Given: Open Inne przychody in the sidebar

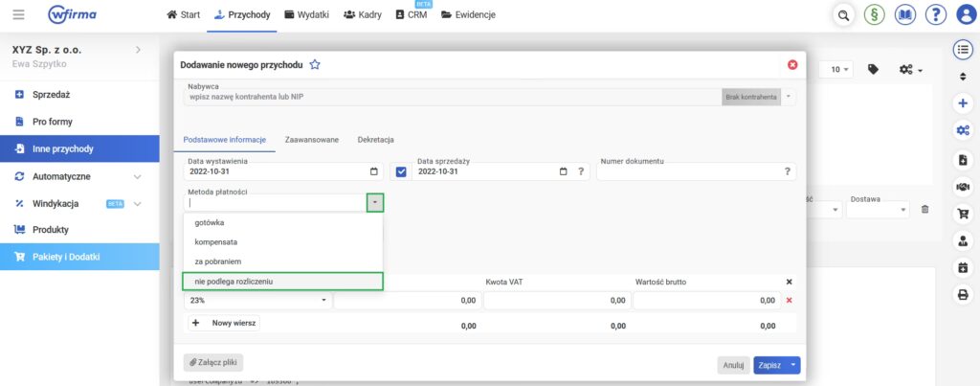Looking at the screenshot, I should click(x=79, y=148).
